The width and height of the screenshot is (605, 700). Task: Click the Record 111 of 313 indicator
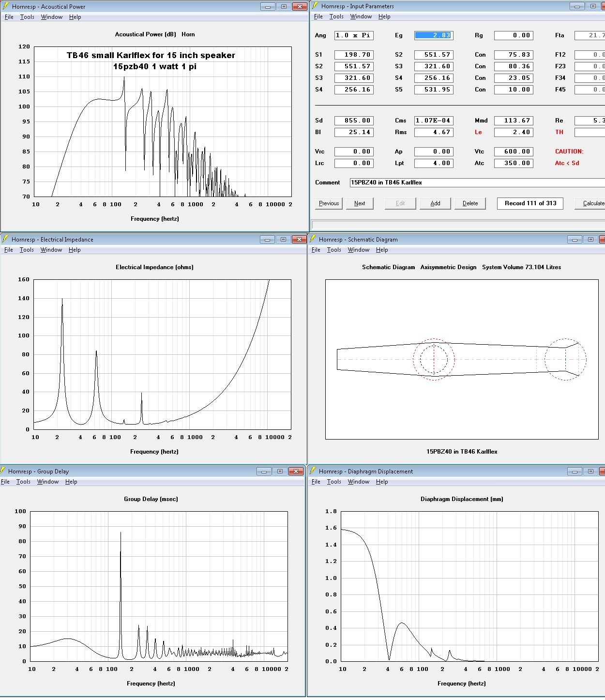point(530,203)
